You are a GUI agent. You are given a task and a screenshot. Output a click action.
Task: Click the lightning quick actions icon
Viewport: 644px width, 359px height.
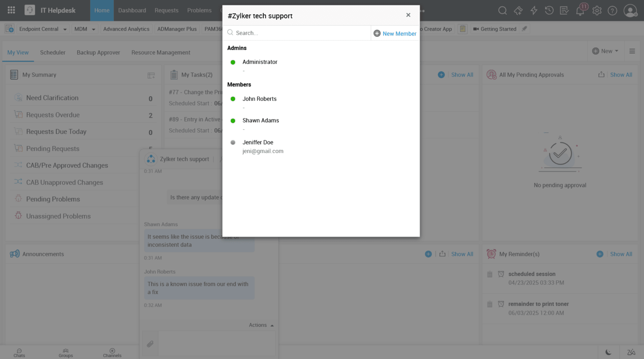(x=533, y=10)
